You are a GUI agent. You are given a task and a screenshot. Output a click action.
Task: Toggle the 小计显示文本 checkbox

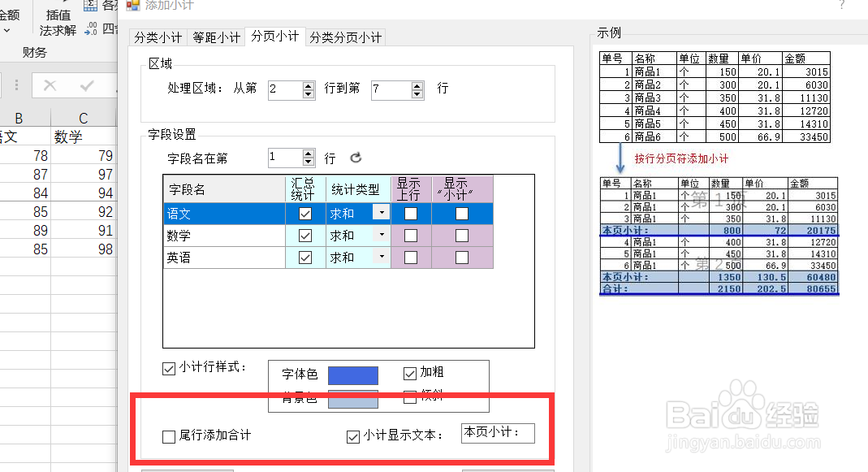353,437
